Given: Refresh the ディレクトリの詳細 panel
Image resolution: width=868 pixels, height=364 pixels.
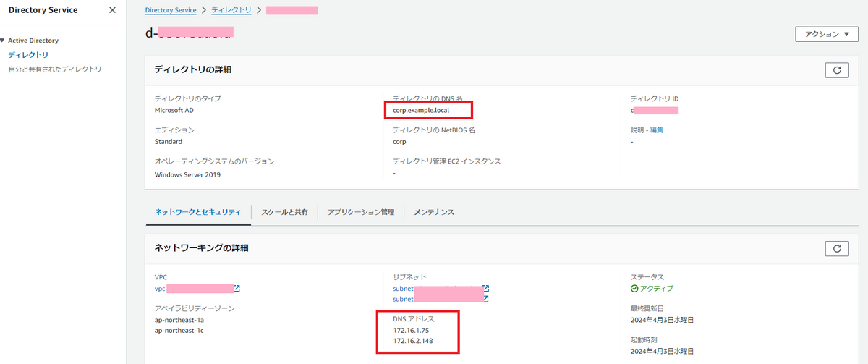Looking at the screenshot, I should coord(837,70).
